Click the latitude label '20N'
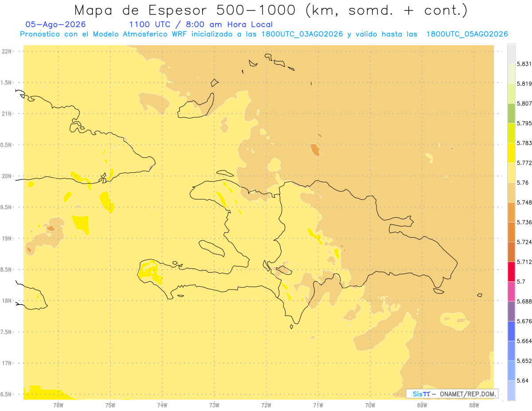Viewport: 532px width, 411px height. (x=7, y=176)
